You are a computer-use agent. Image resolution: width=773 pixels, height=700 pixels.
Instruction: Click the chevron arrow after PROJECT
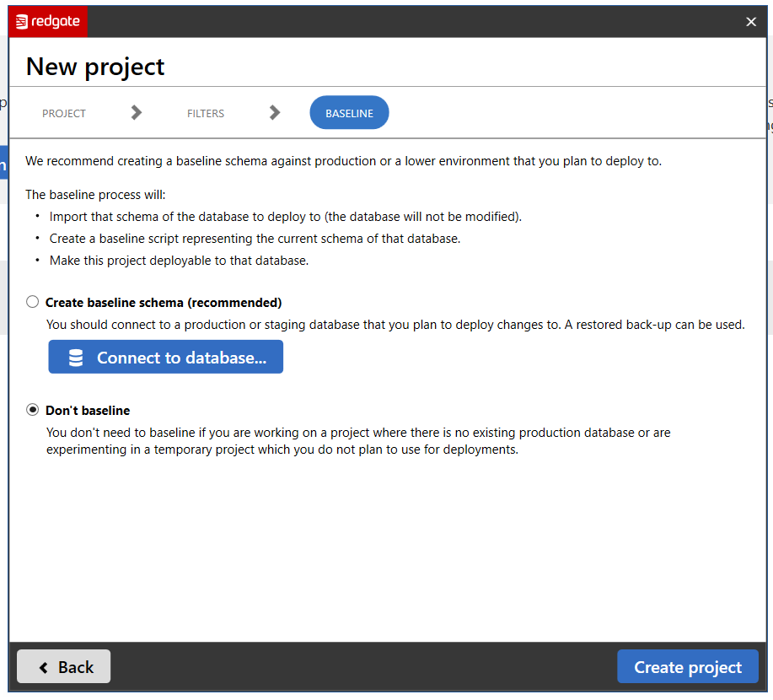click(x=137, y=113)
